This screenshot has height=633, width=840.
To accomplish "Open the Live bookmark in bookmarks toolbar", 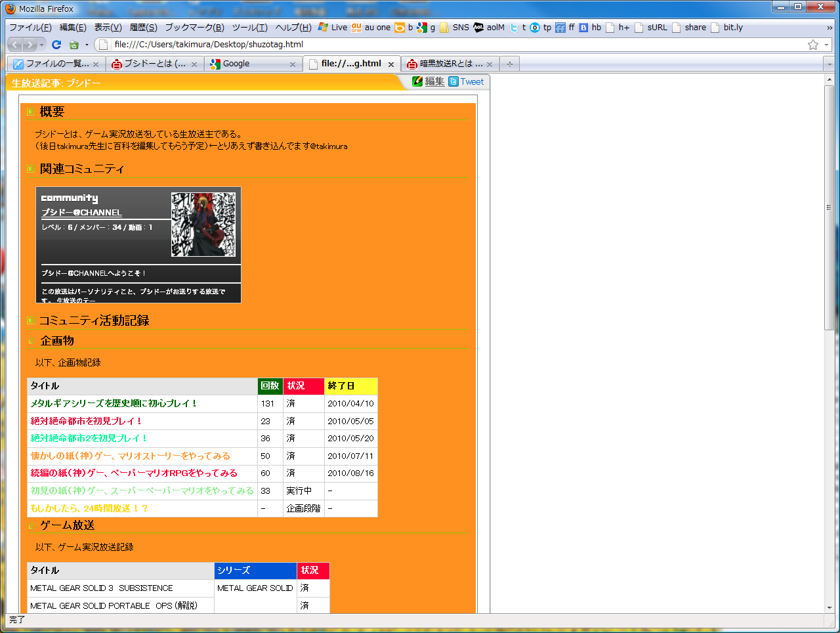I will click(x=333, y=28).
